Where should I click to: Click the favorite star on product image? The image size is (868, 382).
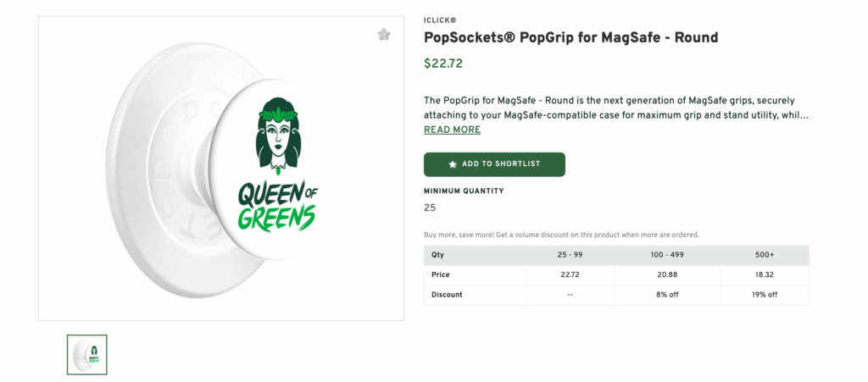click(383, 35)
